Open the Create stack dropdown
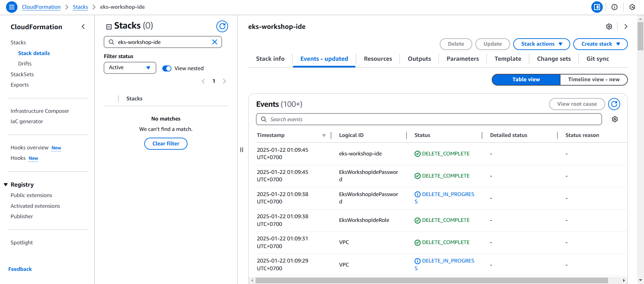The width and height of the screenshot is (644, 284). point(600,44)
